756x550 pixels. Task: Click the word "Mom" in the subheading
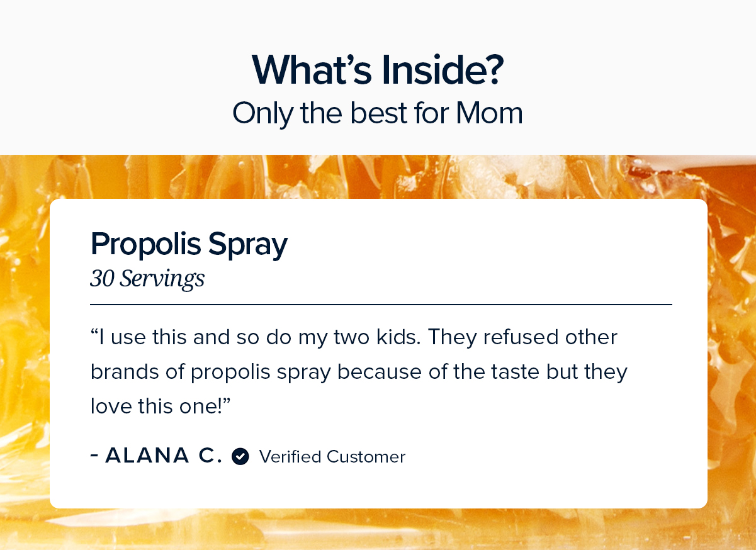pos(489,113)
